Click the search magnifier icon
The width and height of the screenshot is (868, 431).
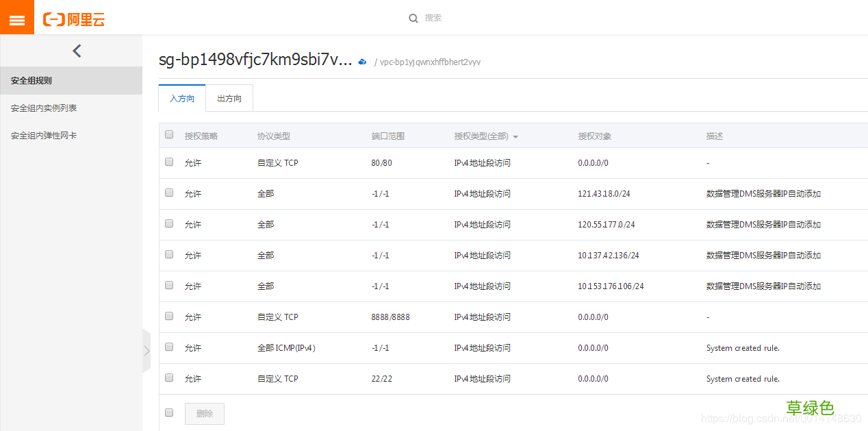click(x=412, y=18)
